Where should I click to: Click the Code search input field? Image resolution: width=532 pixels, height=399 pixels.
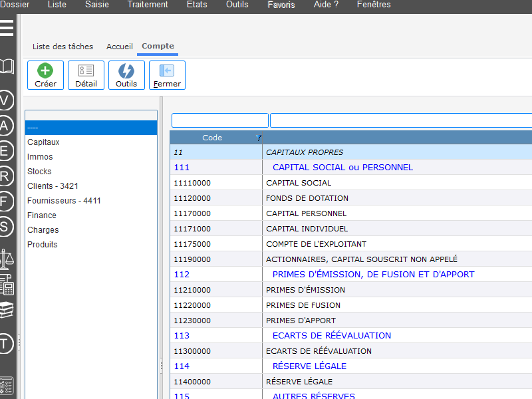[219, 120]
